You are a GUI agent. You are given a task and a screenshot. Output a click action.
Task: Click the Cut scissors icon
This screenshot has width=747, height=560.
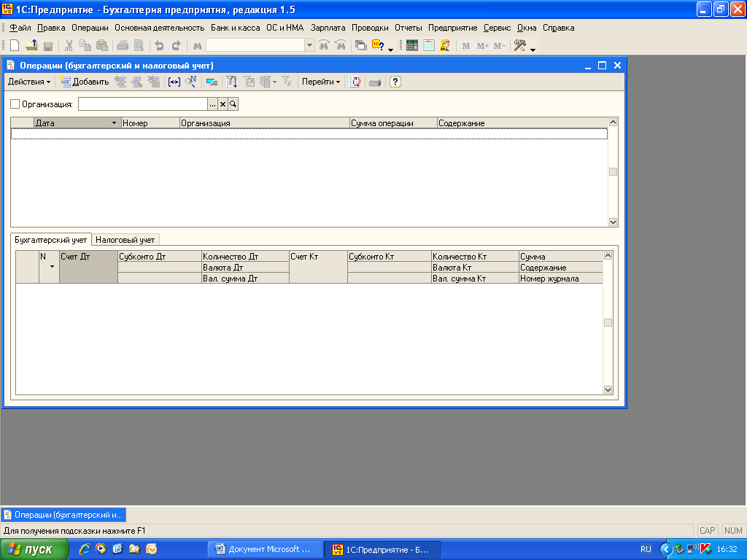tap(69, 46)
